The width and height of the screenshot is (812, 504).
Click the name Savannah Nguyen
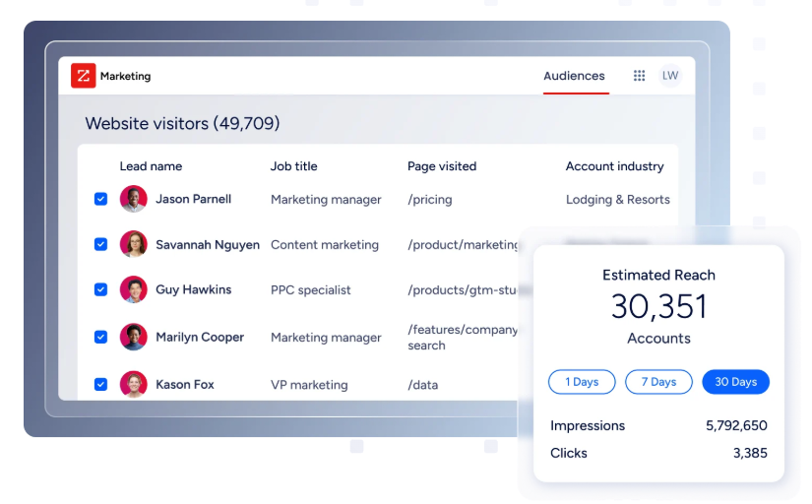(x=208, y=244)
